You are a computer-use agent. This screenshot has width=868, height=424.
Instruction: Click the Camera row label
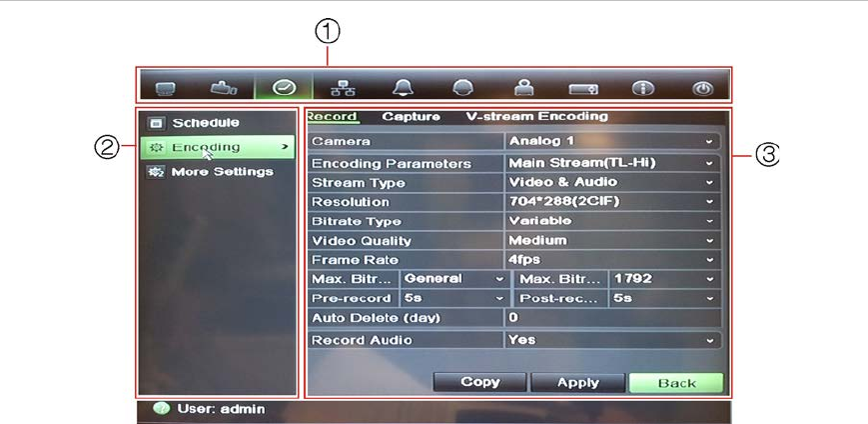click(x=341, y=141)
